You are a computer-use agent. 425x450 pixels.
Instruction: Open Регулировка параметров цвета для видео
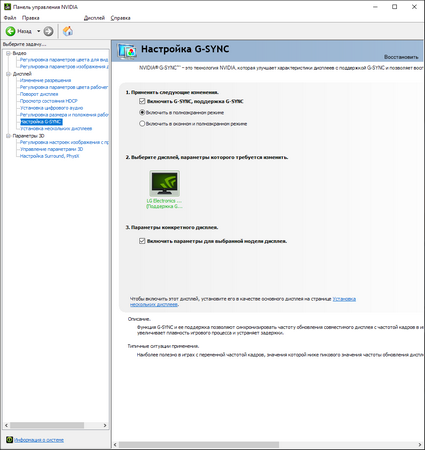64,60
